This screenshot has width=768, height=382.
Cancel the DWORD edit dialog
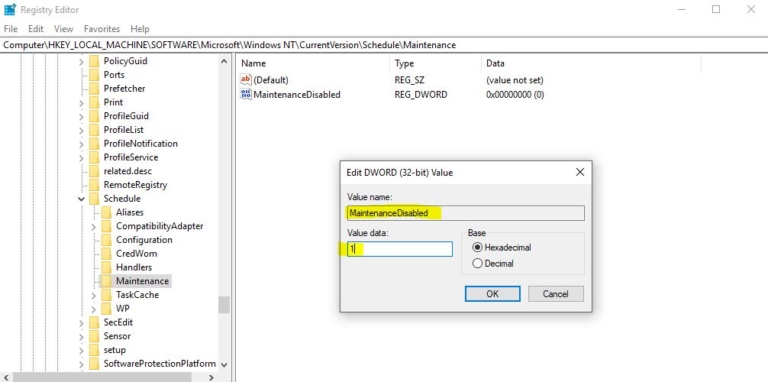[555, 294]
